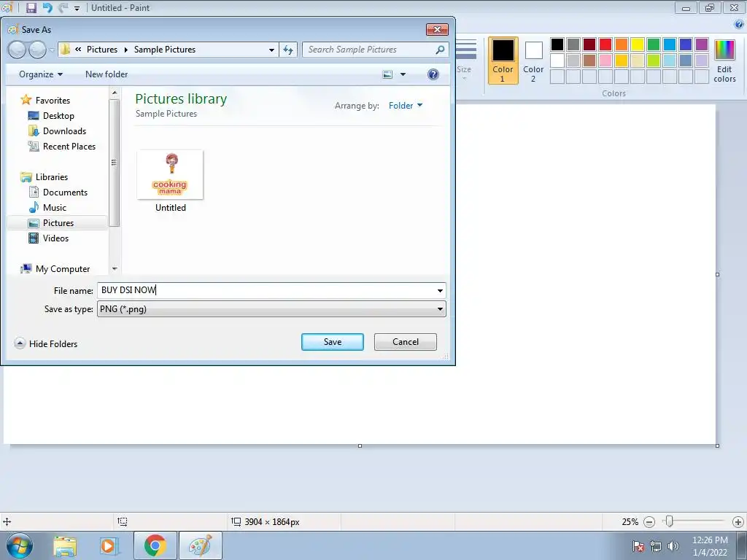Open Windows Media Player from taskbar

(x=109, y=546)
